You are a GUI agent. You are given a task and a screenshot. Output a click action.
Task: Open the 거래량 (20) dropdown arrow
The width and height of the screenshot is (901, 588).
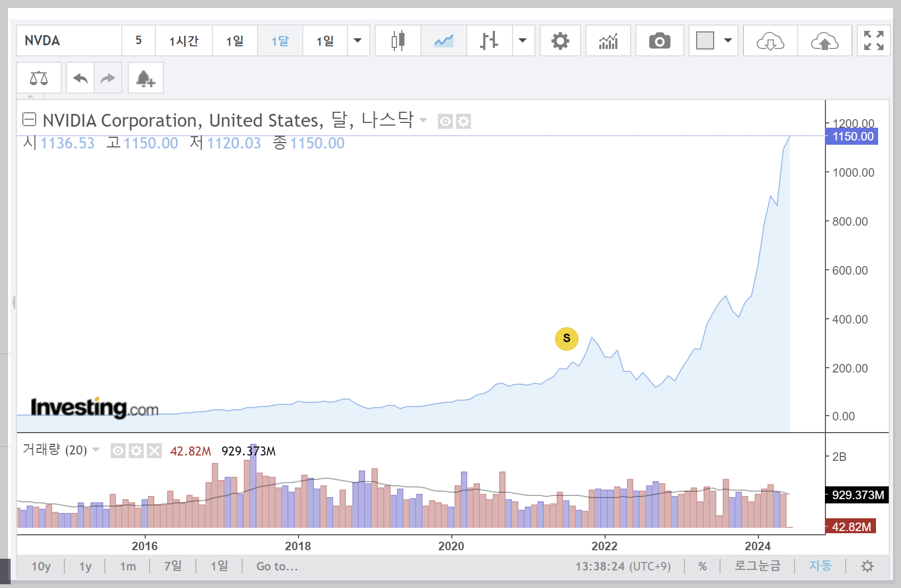[96, 450]
